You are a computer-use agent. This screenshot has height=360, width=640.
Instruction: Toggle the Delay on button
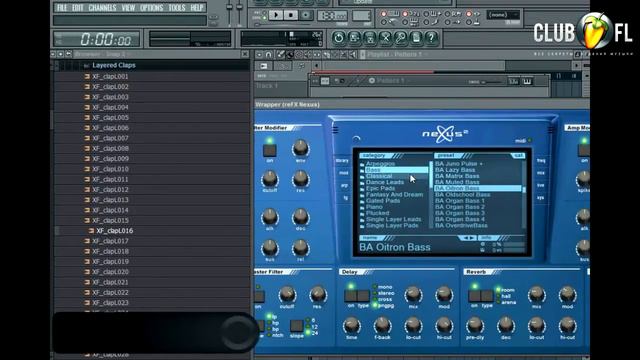tap(350, 296)
